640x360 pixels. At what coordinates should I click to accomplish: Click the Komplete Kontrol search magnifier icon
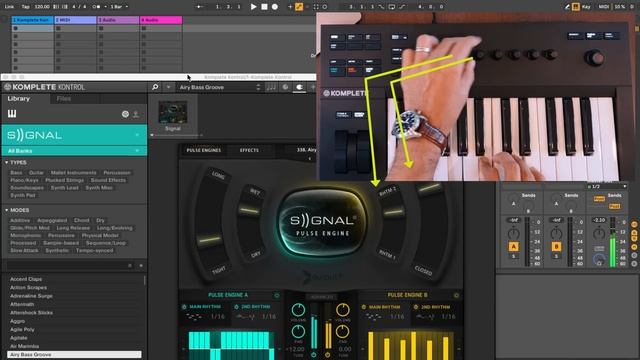155,87
